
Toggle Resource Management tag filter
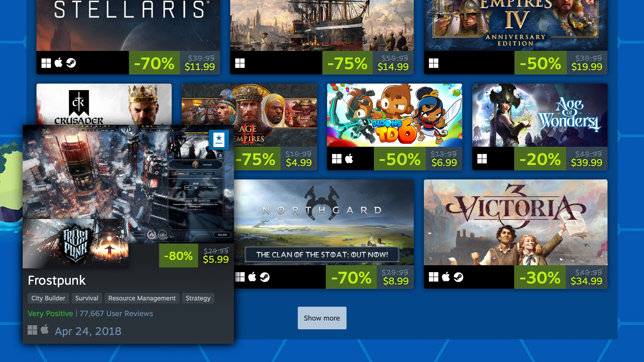pos(142,298)
